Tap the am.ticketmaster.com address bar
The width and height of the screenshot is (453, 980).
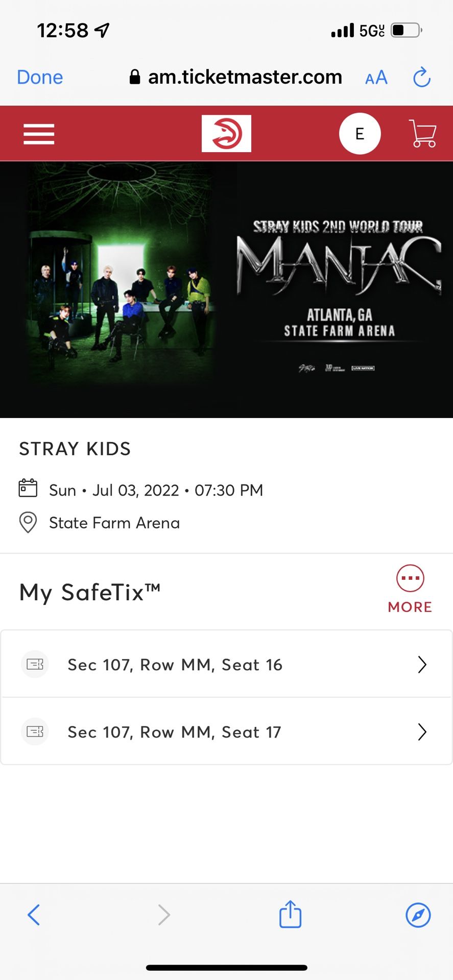[x=235, y=77]
